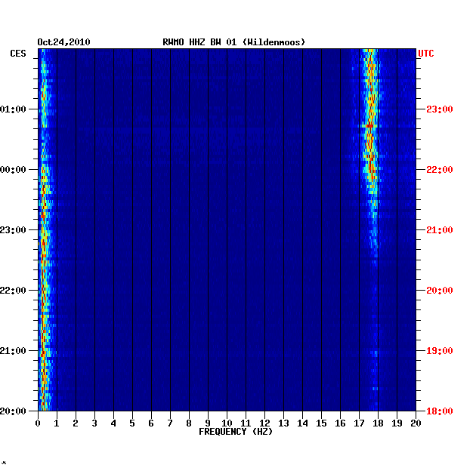Click frequency axis tick label 6
Screen dimensions: 476x471
click(151, 423)
